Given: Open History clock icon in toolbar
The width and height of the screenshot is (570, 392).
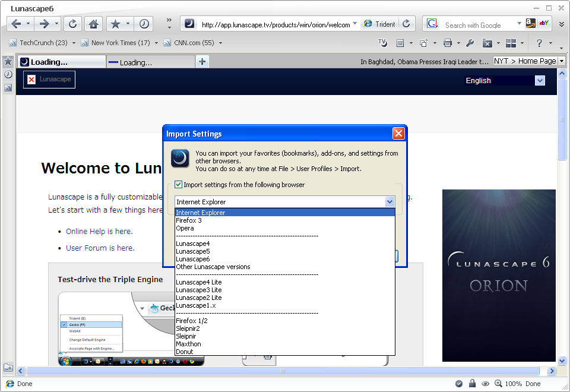Looking at the screenshot, I should pos(144,24).
